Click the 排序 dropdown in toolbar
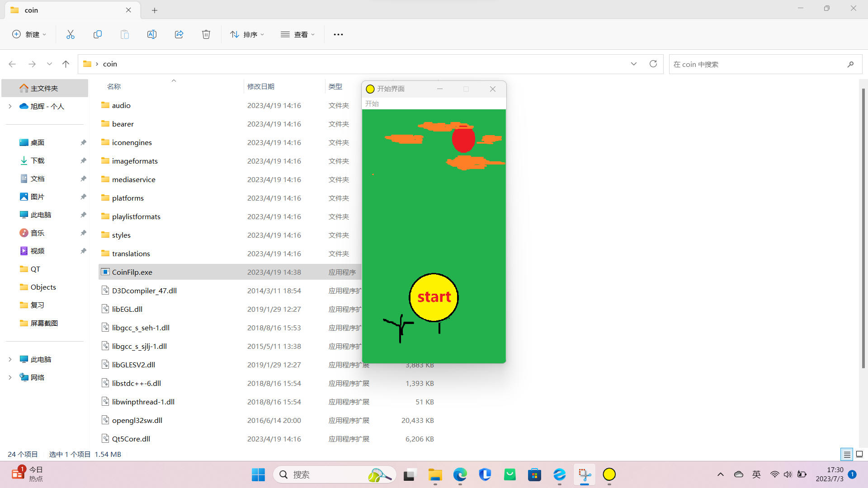Screen dimensions: 868x488 [247, 34]
